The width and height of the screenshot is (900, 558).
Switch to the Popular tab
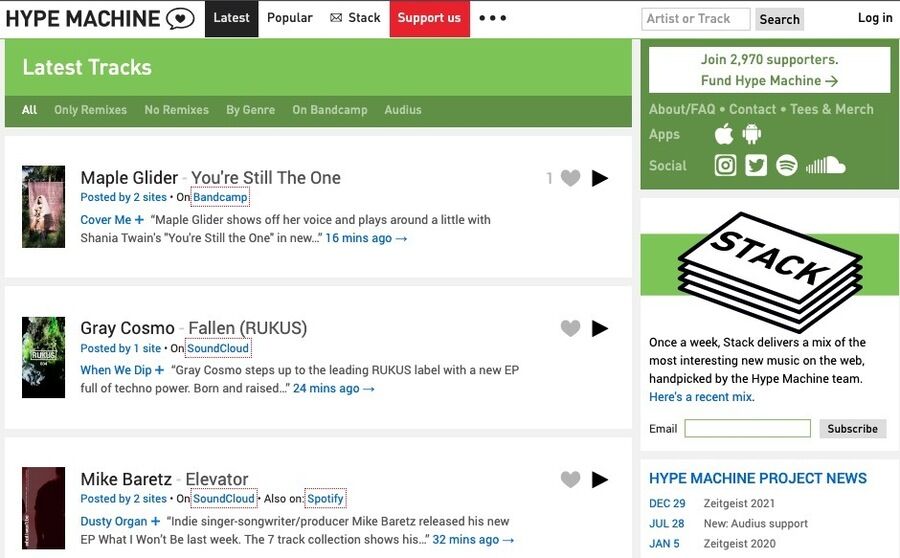pos(289,18)
